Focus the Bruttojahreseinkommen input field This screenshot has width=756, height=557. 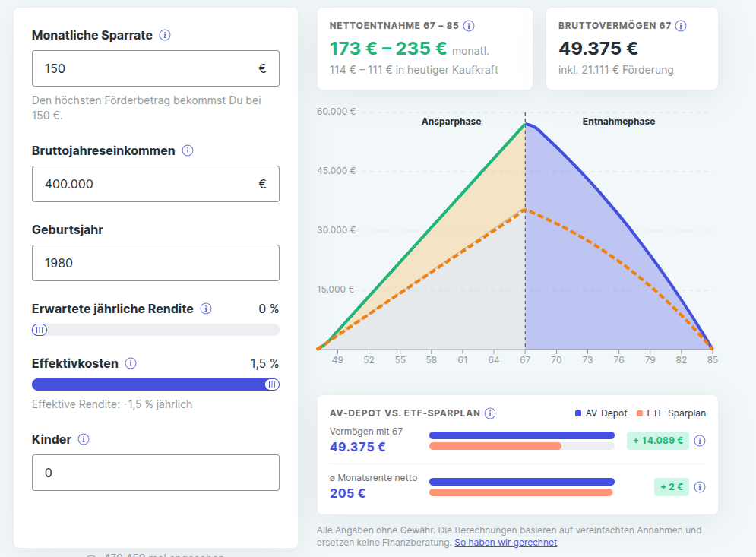156,184
